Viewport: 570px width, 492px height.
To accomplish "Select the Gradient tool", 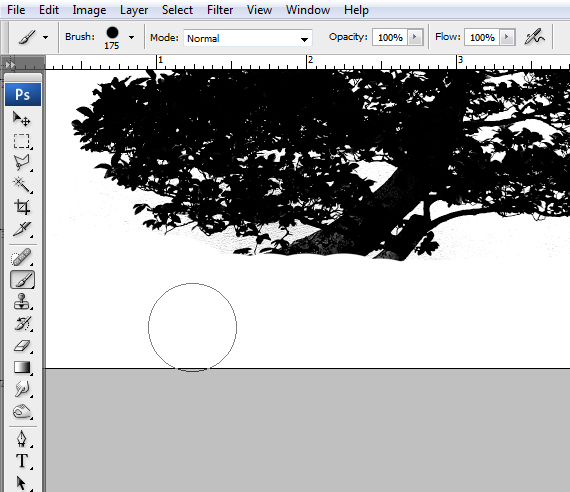I will [x=22, y=367].
